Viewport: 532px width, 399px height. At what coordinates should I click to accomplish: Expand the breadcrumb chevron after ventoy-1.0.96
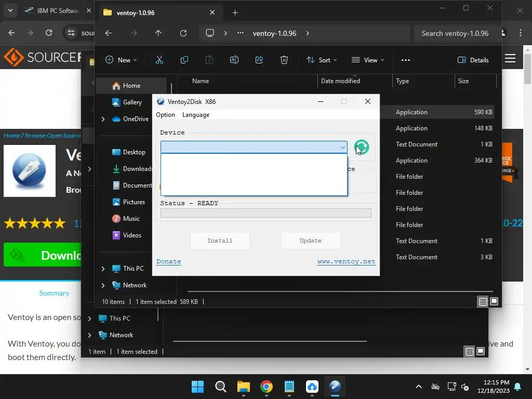(308, 33)
